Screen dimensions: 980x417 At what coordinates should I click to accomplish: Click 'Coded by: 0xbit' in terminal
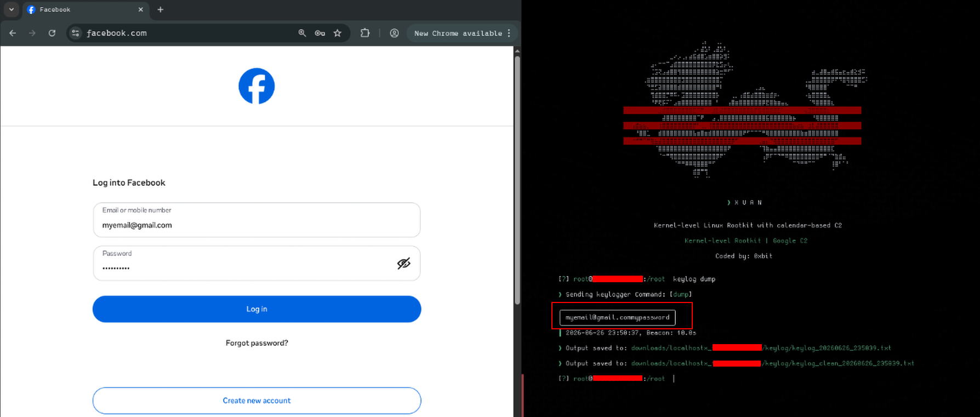click(x=744, y=256)
